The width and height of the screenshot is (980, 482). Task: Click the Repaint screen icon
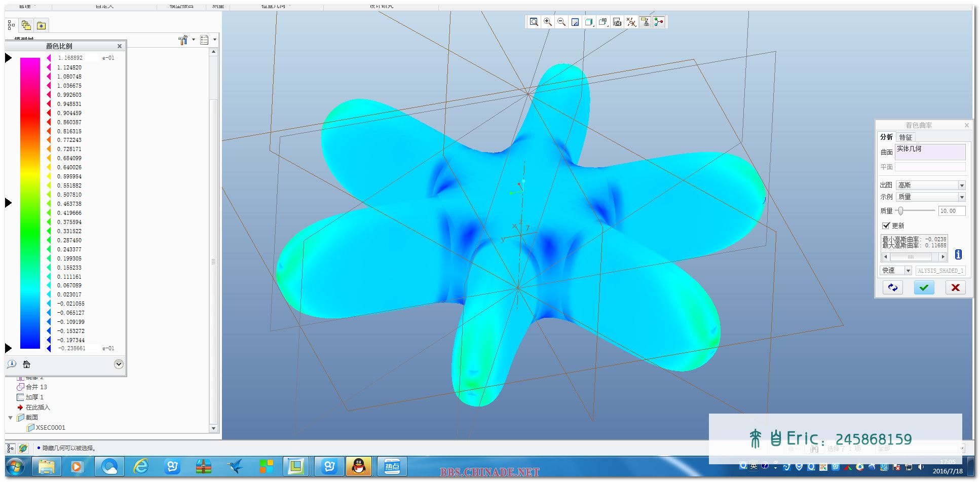[575, 22]
